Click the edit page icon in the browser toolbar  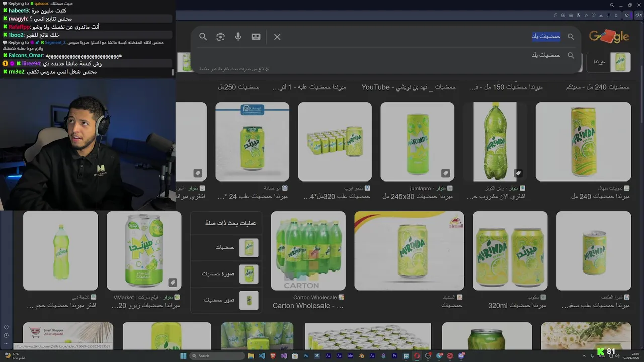pyautogui.click(x=563, y=16)
